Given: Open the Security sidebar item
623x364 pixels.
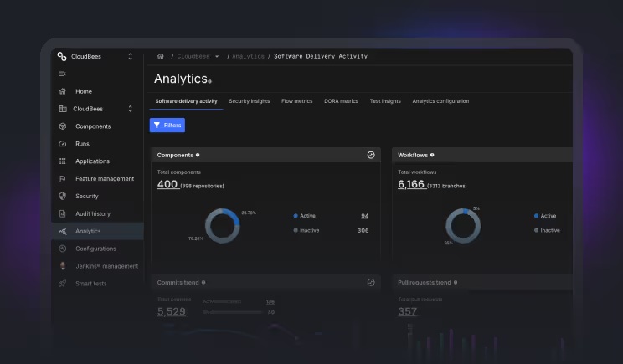Looking at the screenshot, I should (86, 196).
